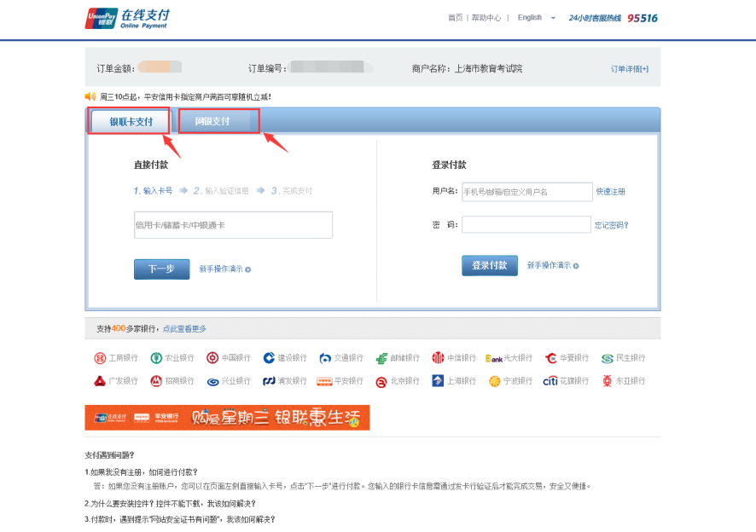Click the 忘记密码 link
The image size is (756, 532).
pyautogui.click(x=611, y=225)
